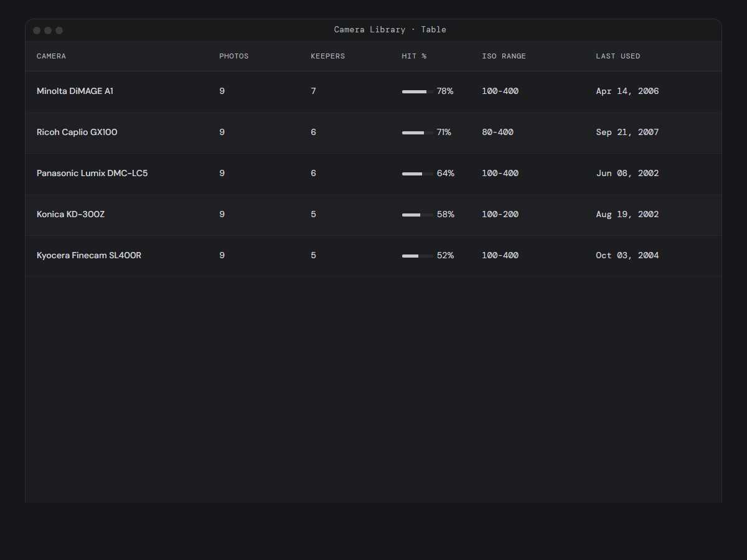This screenshot has height=560, width=747.
Task: Click the 71% hit value
Action: (444, 132)
